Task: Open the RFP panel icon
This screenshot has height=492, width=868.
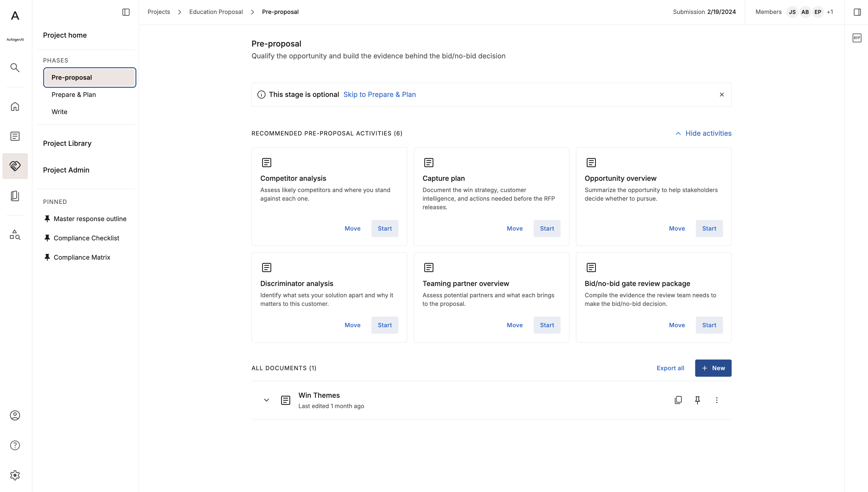Action: click(x=857, y=38)
